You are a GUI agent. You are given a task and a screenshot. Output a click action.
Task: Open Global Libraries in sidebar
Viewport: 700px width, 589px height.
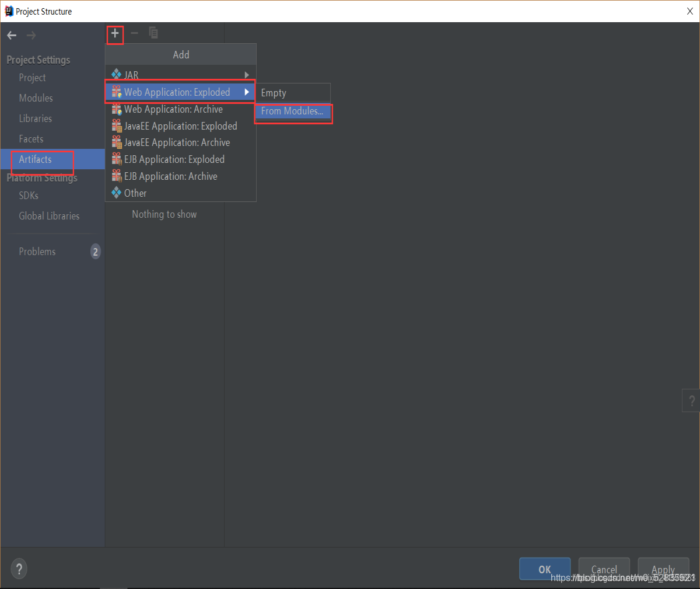[52, 216]
